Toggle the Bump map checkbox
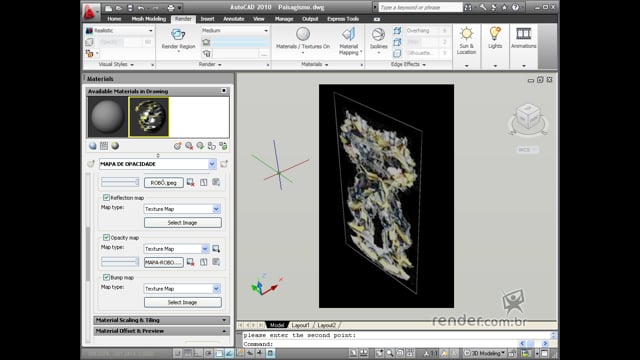Screen dimensions: 640x360 point(106,277)
